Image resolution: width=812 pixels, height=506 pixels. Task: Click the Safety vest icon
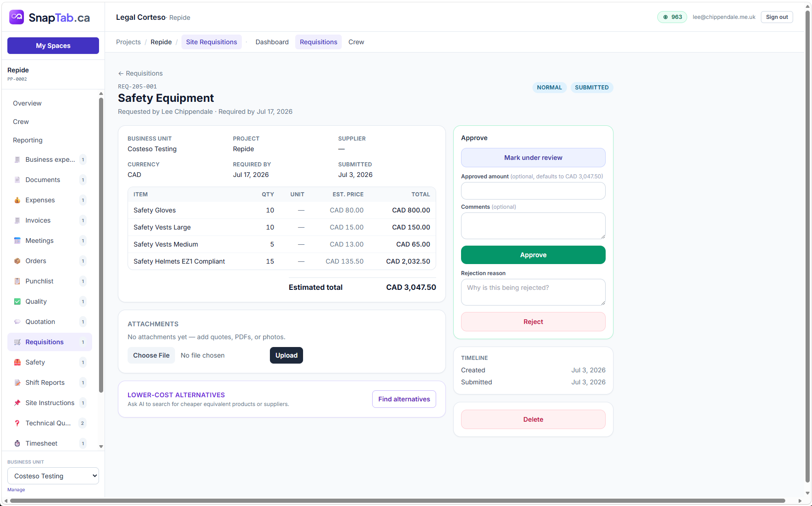[17, 363]
